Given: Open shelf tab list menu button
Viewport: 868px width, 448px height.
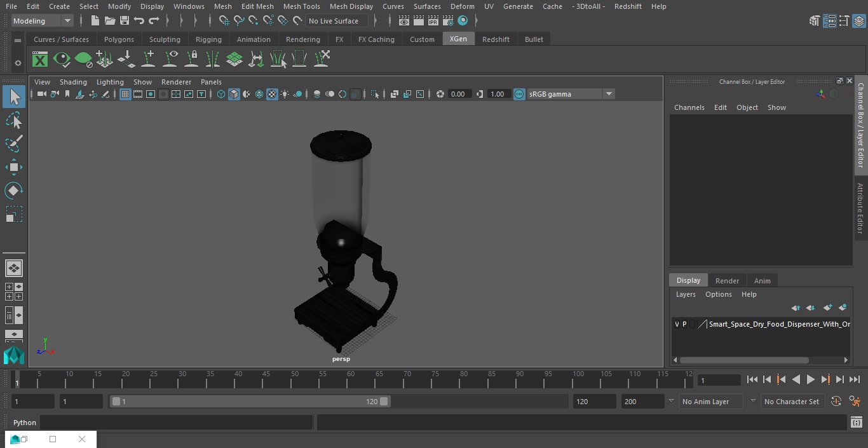Looking at the screenshot, I should pos(18,40).
